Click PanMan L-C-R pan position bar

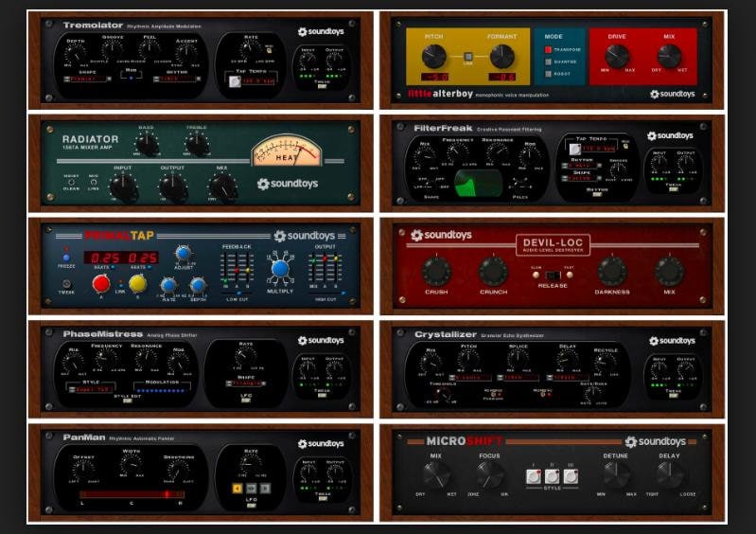[x=132, y=494]
